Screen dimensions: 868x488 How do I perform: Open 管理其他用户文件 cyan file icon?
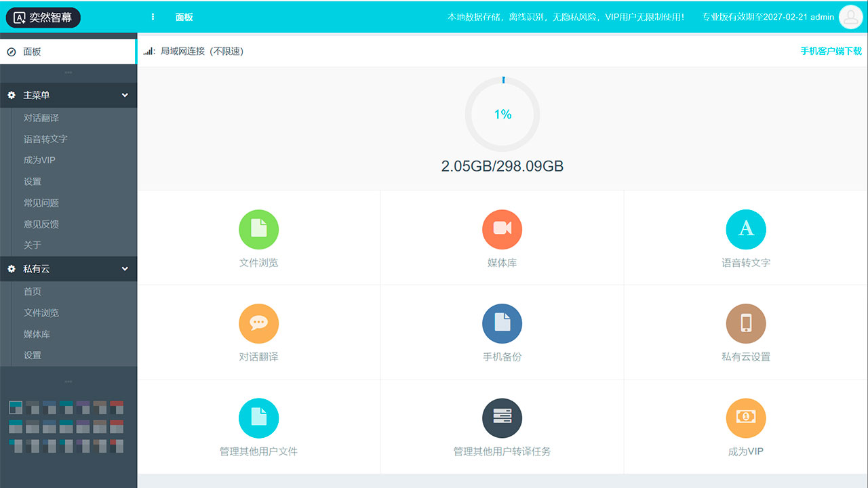coord(258,418)
